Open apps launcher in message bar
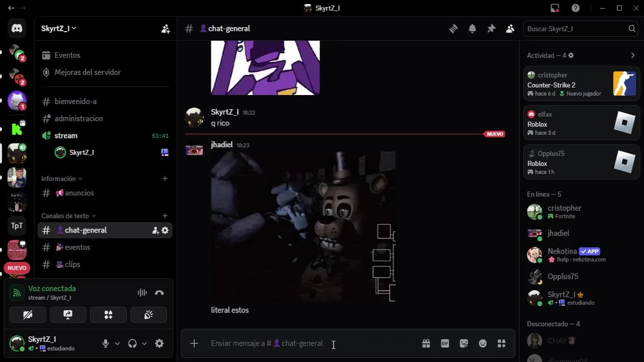Screen dimensions: 644x362 pyautogui.click(x=502, y=343)
